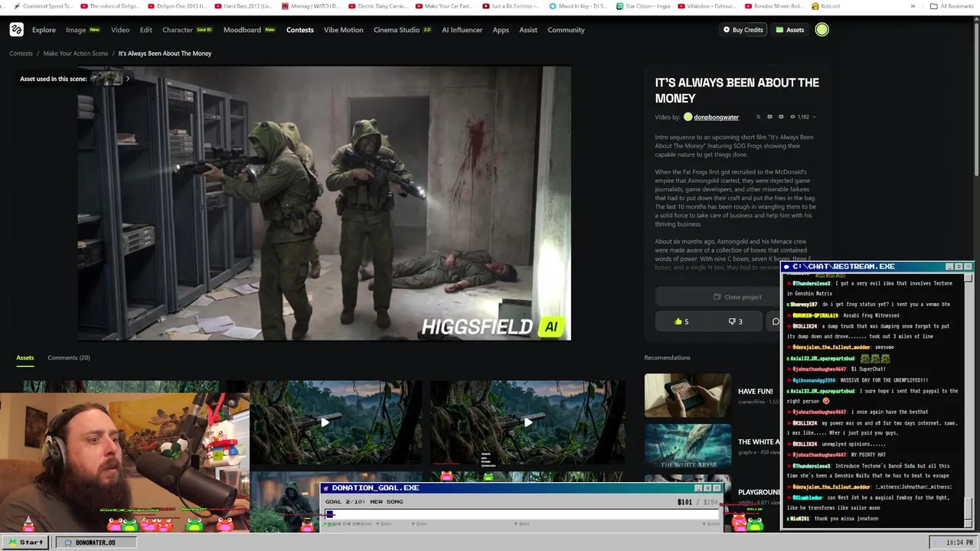Click the Buy Credits button
The image size is (980, 551).
coord(743,30)
